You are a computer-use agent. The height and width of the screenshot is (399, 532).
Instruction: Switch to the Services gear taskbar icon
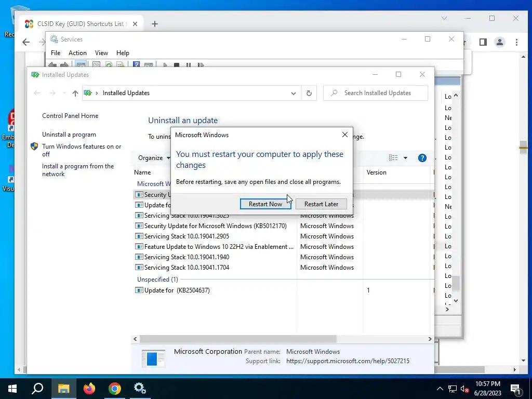(140, 389)
